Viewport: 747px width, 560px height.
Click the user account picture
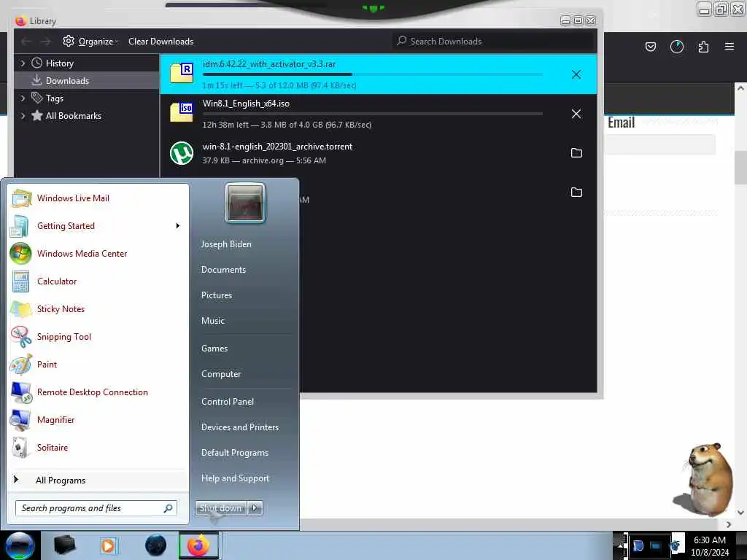(x=245, y=203)
